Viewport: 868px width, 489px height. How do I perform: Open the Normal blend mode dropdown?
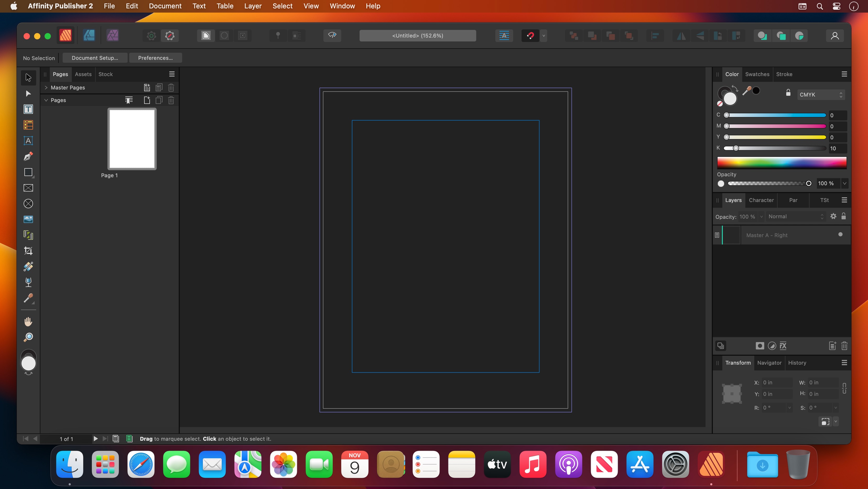(x=795, y=216)
